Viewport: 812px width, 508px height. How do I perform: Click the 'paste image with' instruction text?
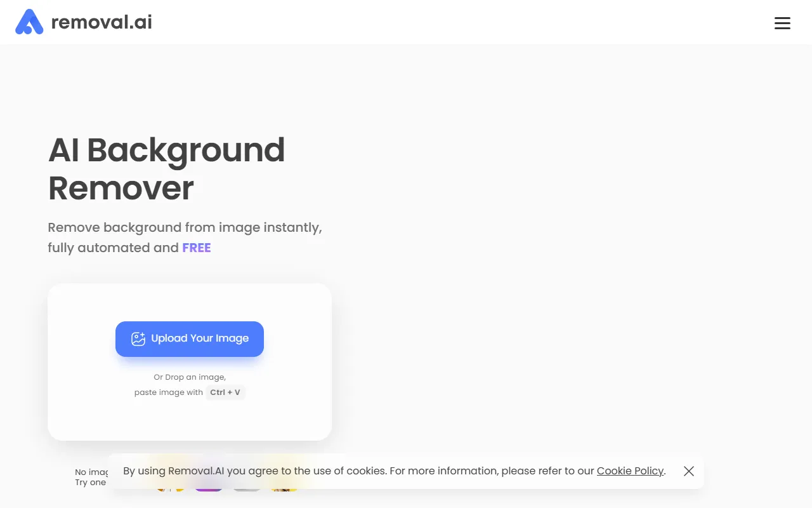[168, 392]
